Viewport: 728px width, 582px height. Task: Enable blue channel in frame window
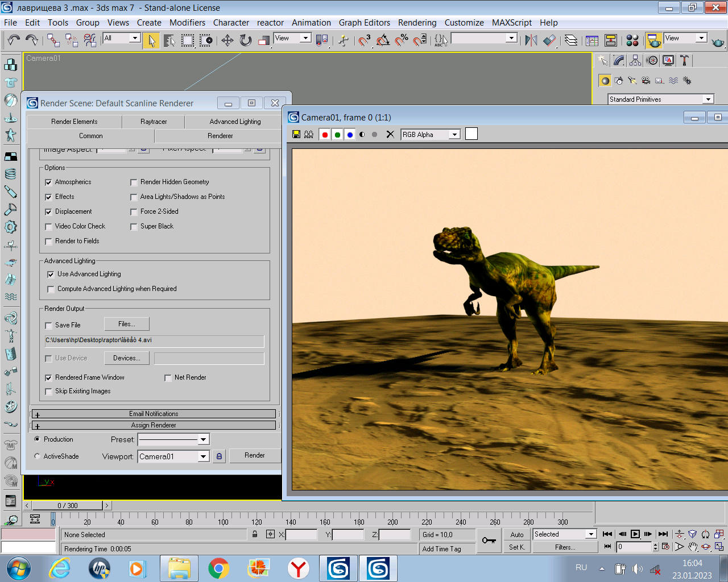pyautogui.click(x=350, y=135)
